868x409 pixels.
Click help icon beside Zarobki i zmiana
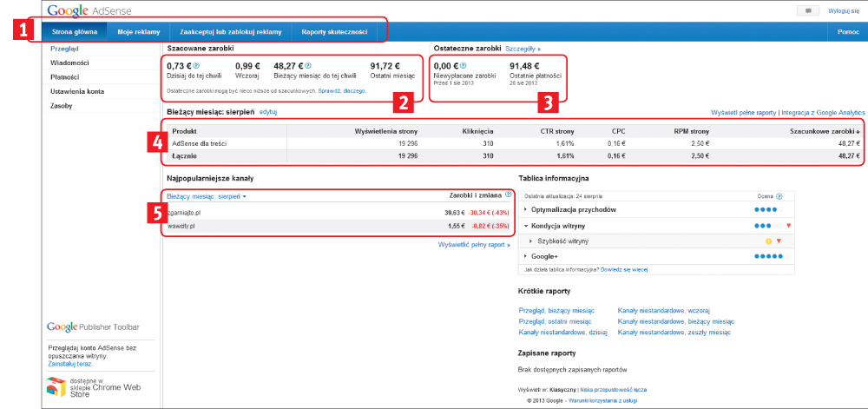pyautogui.click(x=508, y=195)
